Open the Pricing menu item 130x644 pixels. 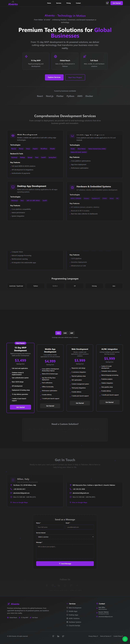[x=68, y=3]
